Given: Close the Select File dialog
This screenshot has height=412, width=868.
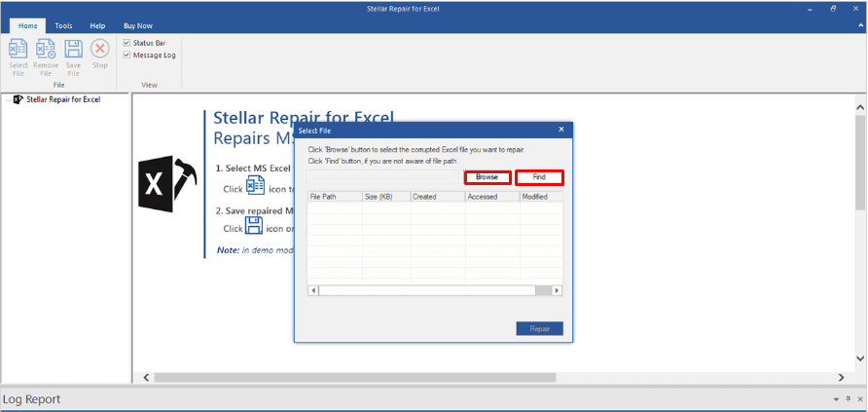Looking at the screenshot, I should point(561,130).
